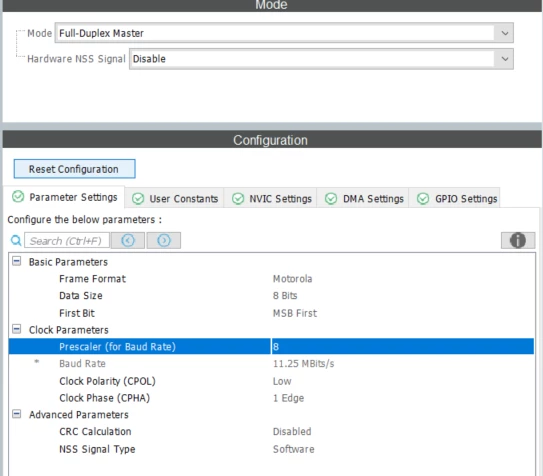Viewport: 543px width, 476px height.
Task: Click the green check on User Constants tab
Action: click(x=138, y=199)
